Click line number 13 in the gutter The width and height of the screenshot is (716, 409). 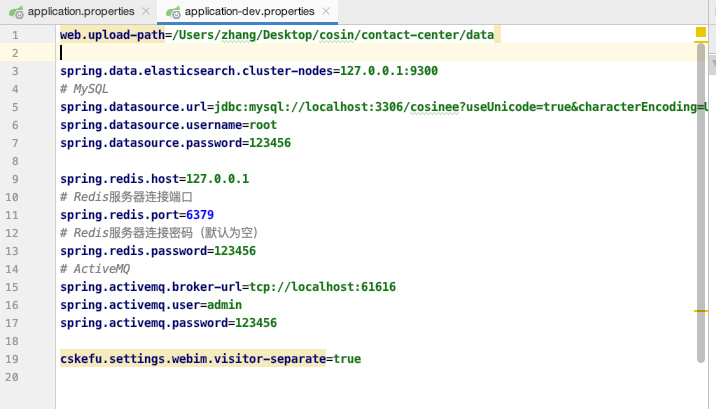click(12, 252)
